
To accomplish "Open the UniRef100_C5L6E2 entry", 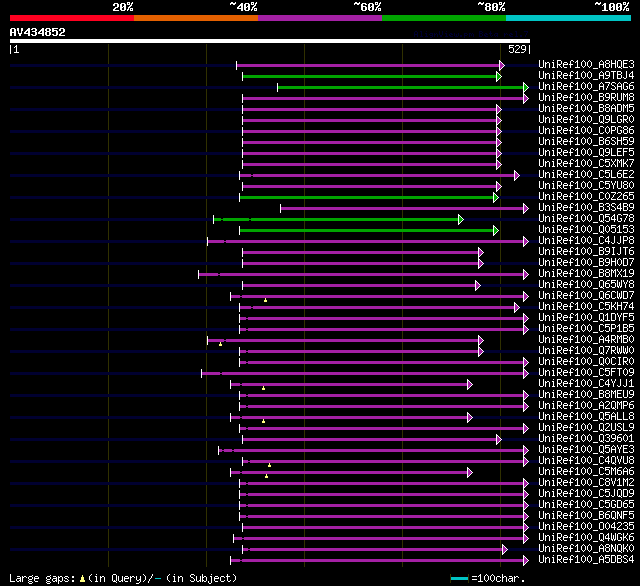I will pyautogui.click(x=586, y=175).
